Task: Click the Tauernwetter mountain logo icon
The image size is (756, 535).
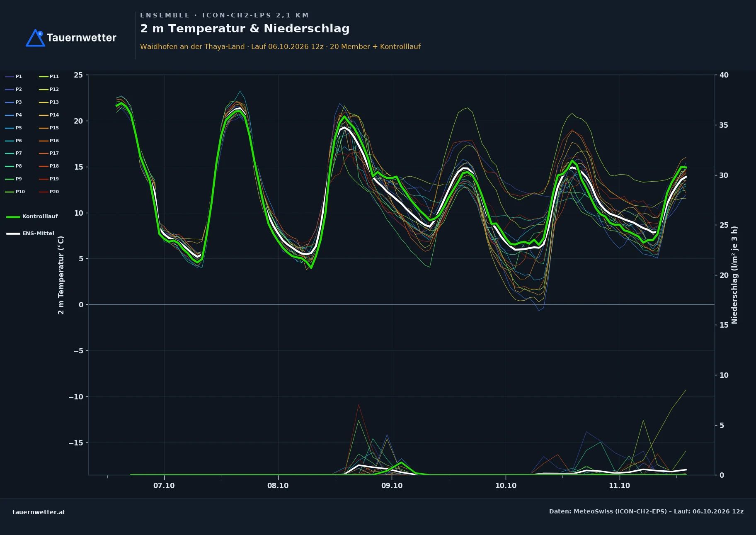Action: (x=36, y=38)
